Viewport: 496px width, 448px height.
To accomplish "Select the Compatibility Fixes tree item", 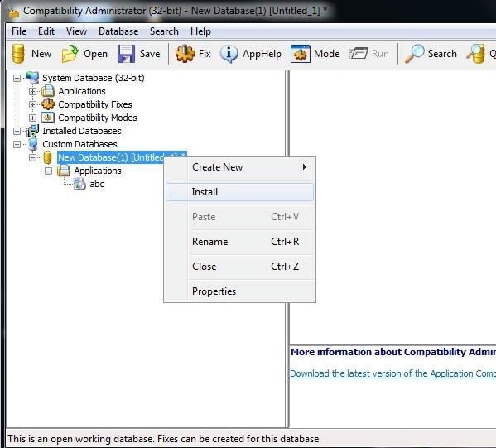I will (x=95, y=104).
